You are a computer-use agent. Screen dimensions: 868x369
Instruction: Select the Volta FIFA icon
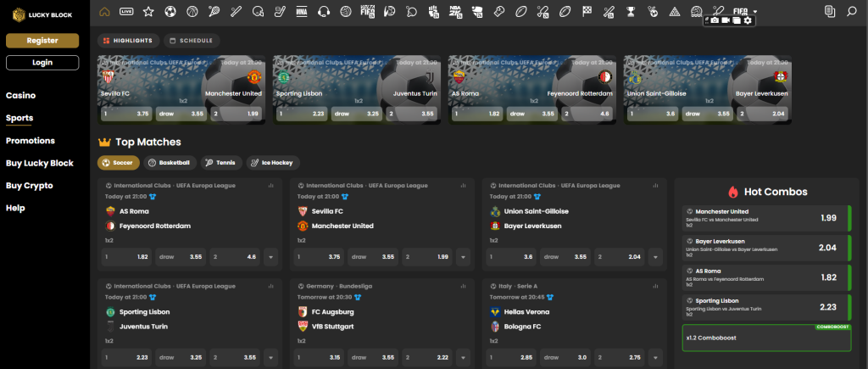(x=368, y=11)
